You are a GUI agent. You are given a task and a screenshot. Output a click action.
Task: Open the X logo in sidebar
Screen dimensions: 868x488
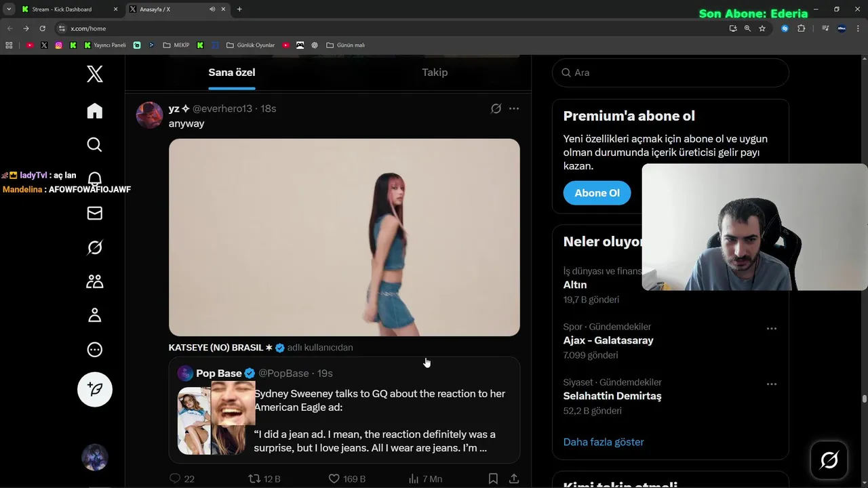(x=95, y=74)
